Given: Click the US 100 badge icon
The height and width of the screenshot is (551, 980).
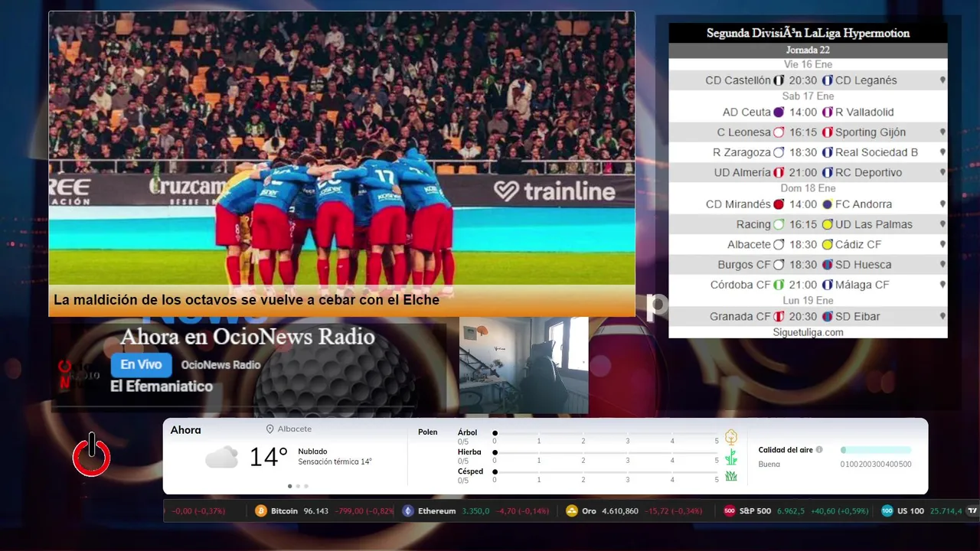Looking at the screenshot, I should point(887,511).
